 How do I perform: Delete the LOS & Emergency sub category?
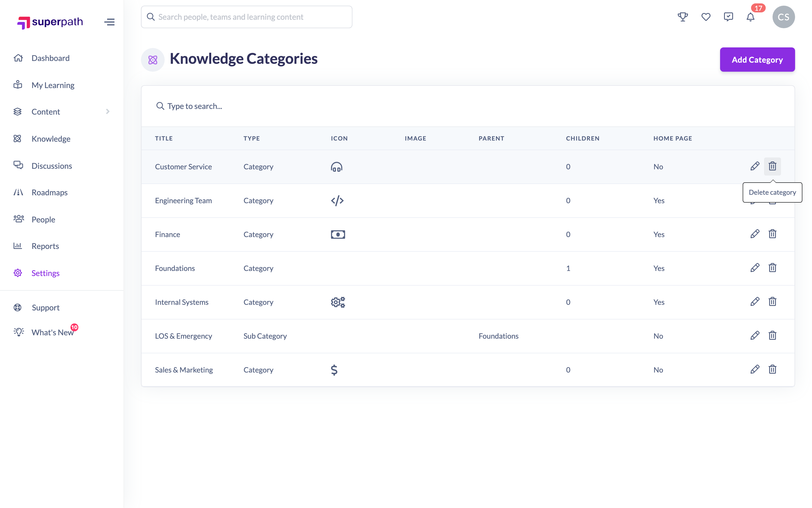[773, 336]
